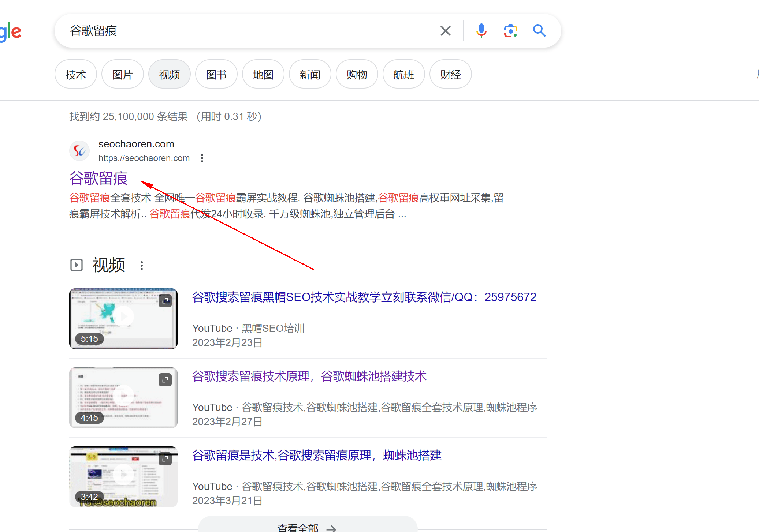759x532 pixels.
Task: Click the 查看全部 button
Action: point(308,527)
